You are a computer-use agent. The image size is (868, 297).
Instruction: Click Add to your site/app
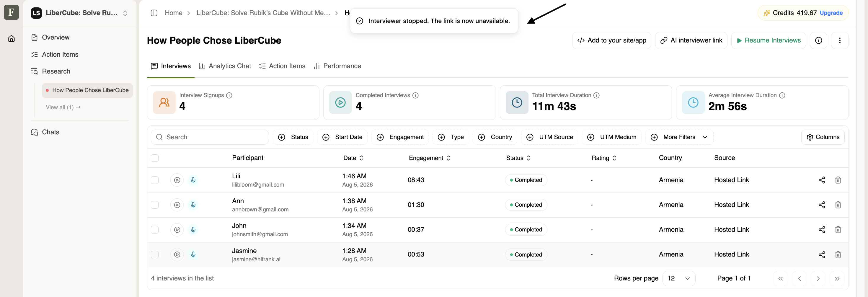click(x=611, y=40)
